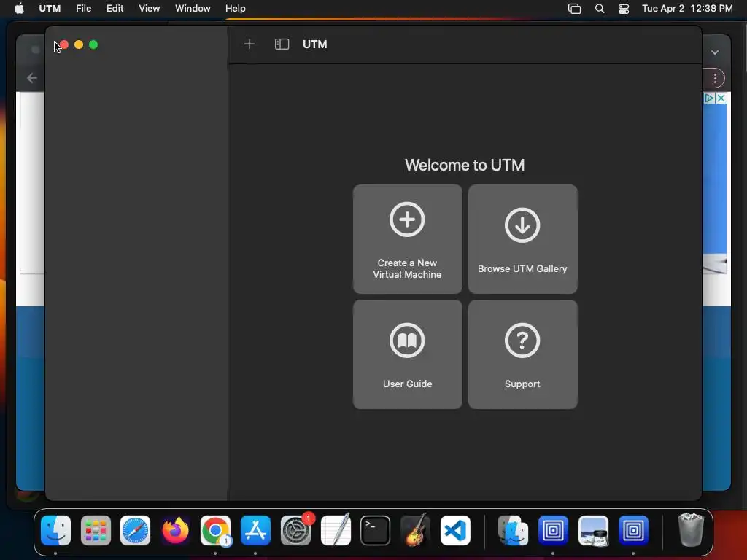
Task: Open Preview from the Dock
Action: pos(593,531)
